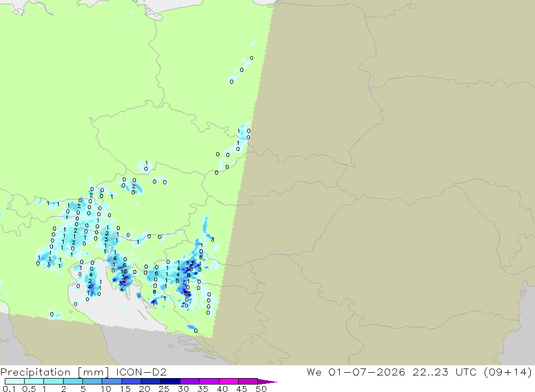Click the 1 to 2 mm legend swatch

[53, 381]
